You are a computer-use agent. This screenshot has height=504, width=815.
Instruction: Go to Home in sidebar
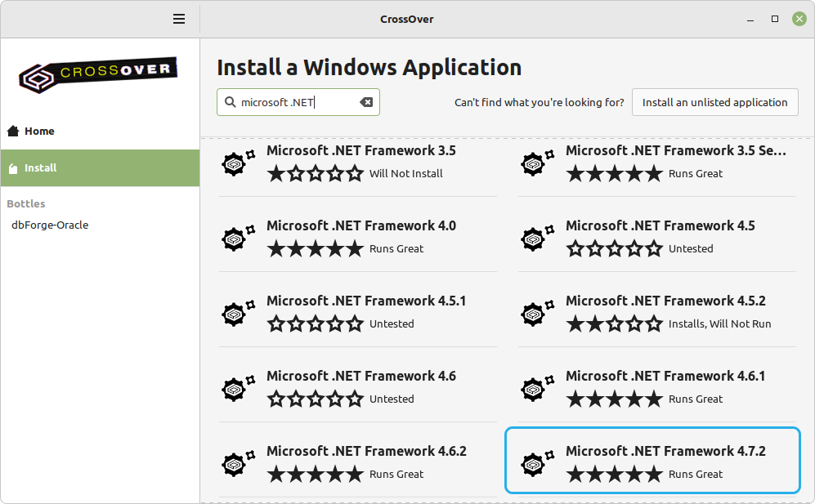point(100,131)
